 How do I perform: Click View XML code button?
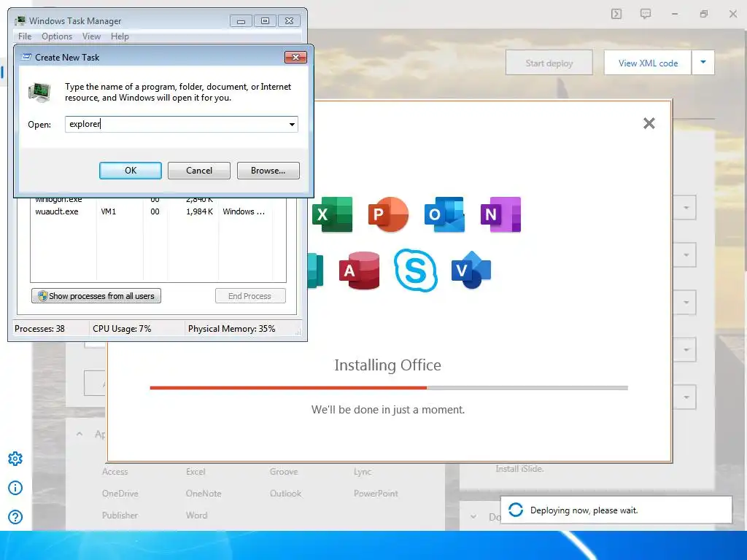648,63
